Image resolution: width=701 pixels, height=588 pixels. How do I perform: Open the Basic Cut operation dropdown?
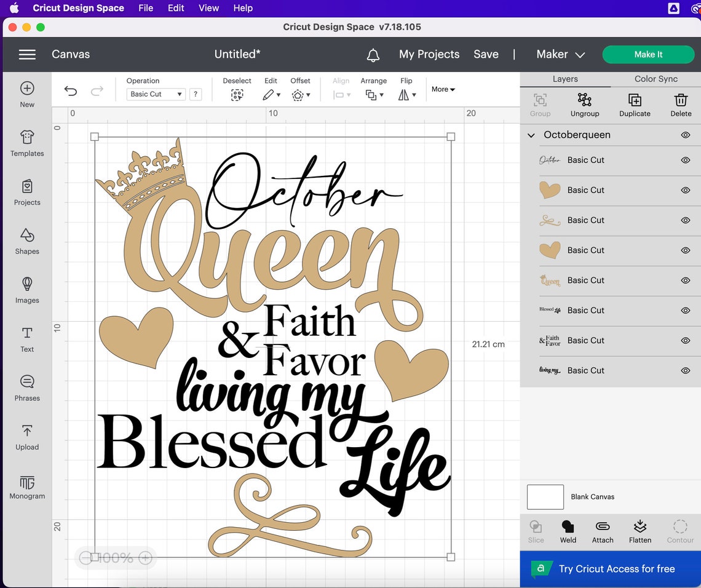tap(156, 94)
